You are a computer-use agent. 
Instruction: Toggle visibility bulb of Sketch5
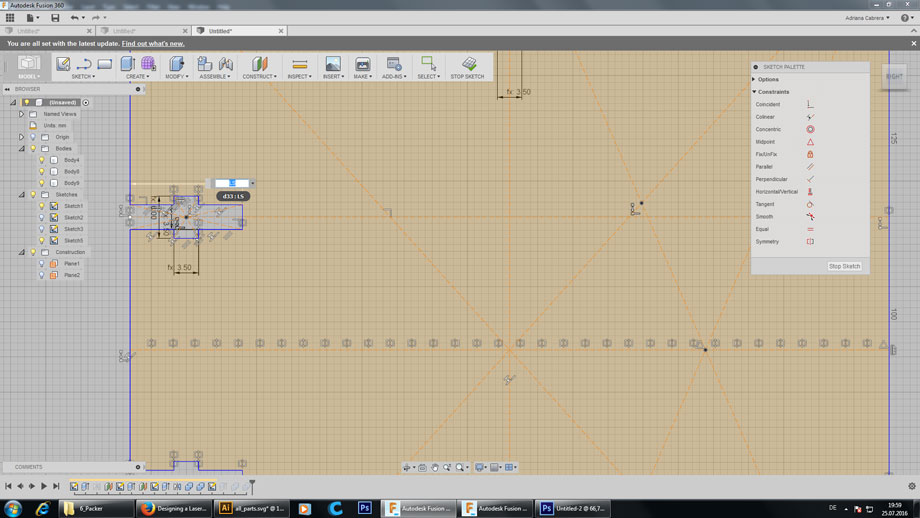[42, 241]
